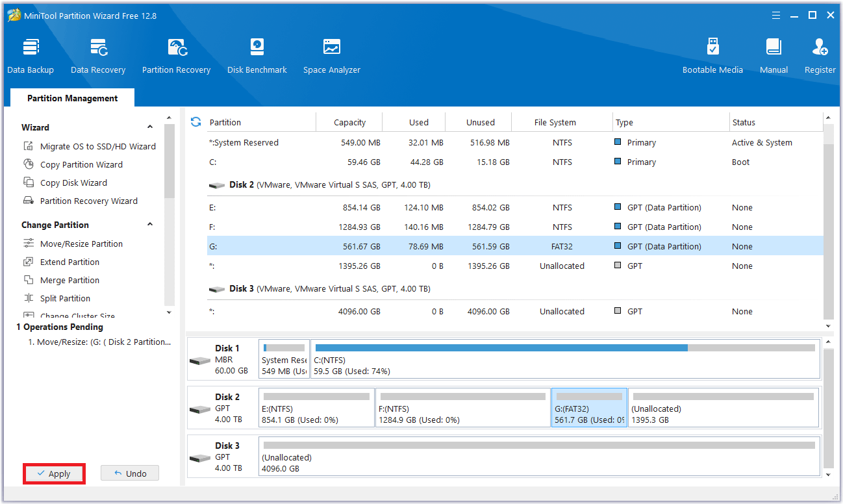The width and height of the screenshot is (843, 504).
Task: Select Disk 2 unallocated block in map
Action: (x=723, y=408)
